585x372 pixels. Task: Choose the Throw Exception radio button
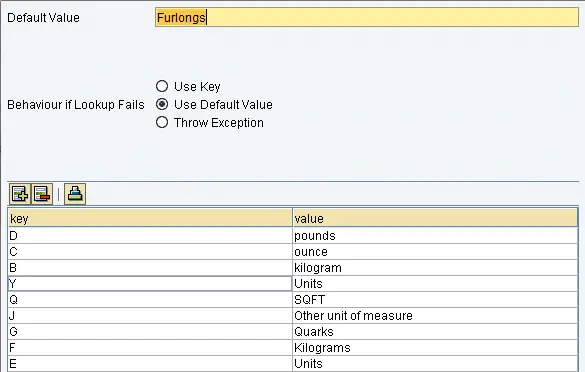[x=162, y=122]
